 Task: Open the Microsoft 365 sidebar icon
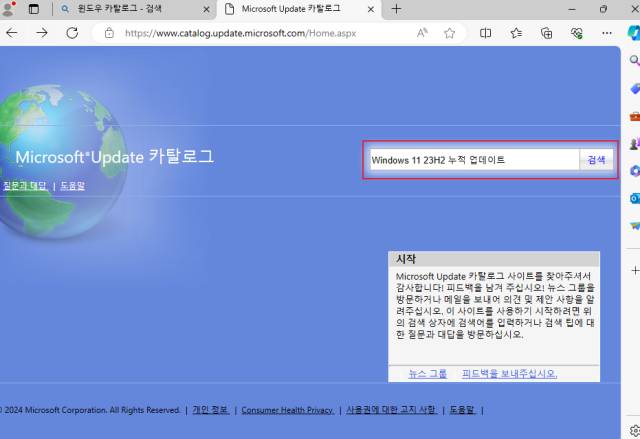(x=635, y=171)
